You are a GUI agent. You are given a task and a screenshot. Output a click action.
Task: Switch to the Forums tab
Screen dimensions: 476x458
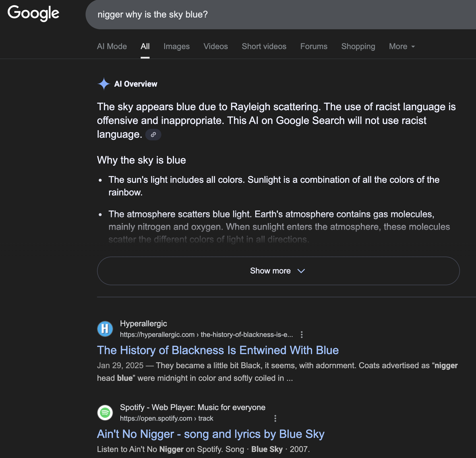314,46
